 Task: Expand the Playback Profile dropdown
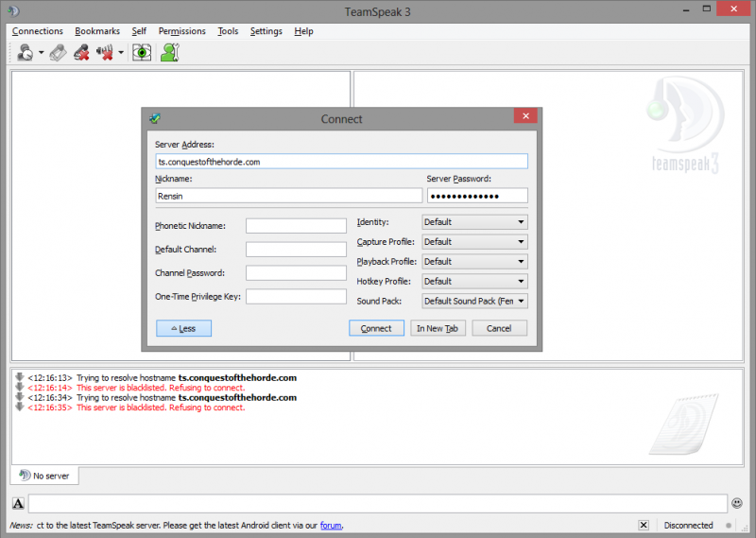pyautogui.click(x=474, y=262)
